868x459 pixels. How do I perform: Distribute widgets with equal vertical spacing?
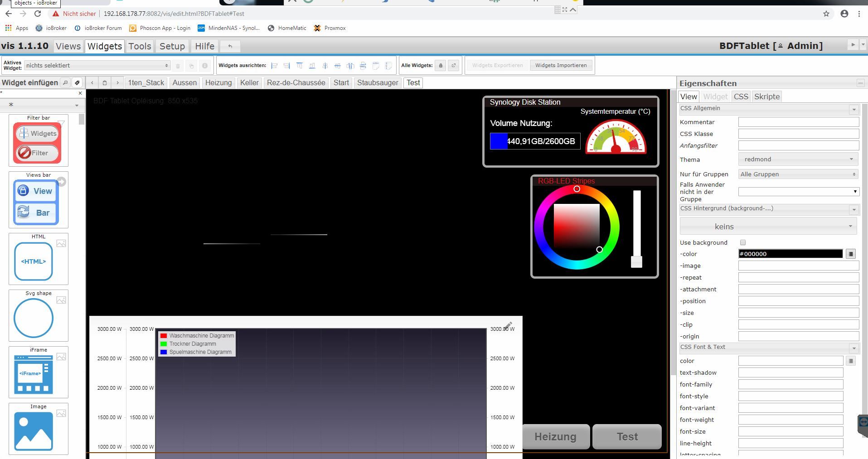pyautogui.click(x=363, y=66)
